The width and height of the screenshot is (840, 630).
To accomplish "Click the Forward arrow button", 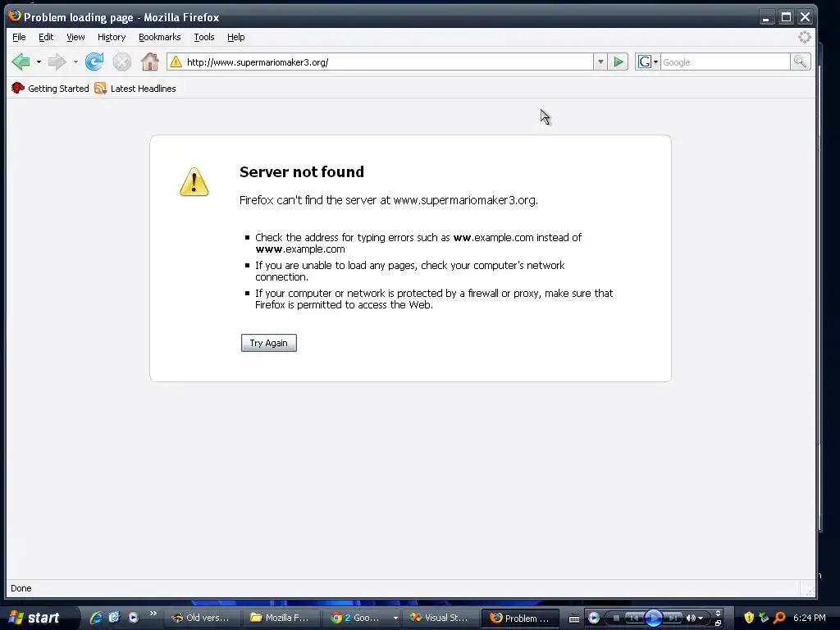I will pyautogui.click(x=57, y=62).
